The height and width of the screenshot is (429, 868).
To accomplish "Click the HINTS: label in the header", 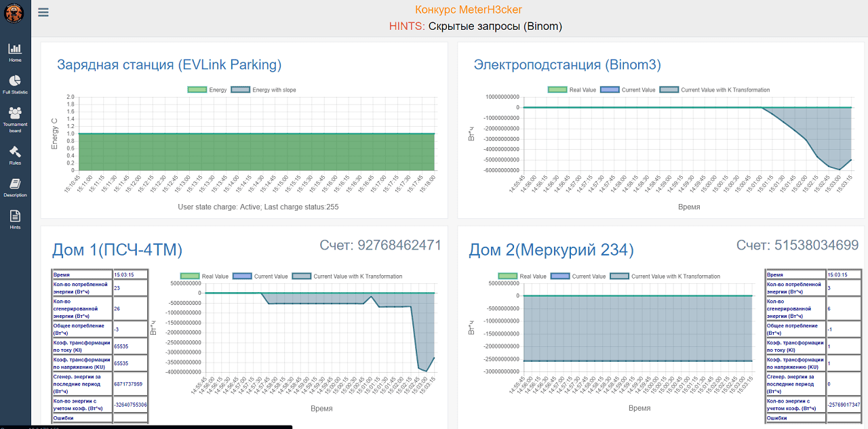I will pyautogui.click(x=407, y=26).
